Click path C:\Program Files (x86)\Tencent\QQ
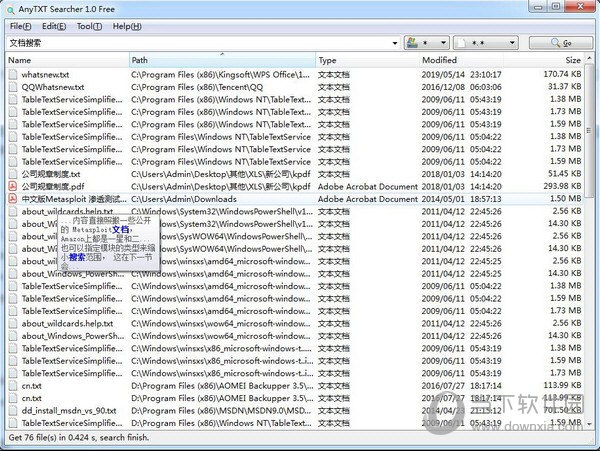This screenshot has width=600, height=451. [197, 87]
